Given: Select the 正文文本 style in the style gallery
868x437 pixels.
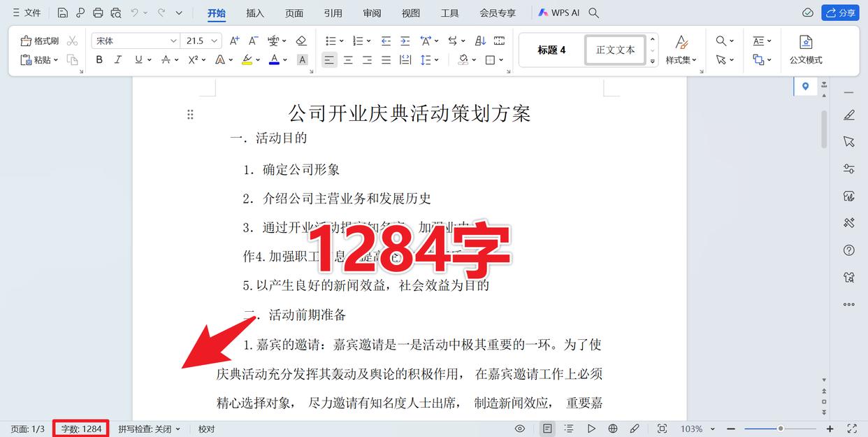Looking at the screenshot, I should (x=614, y=50).
